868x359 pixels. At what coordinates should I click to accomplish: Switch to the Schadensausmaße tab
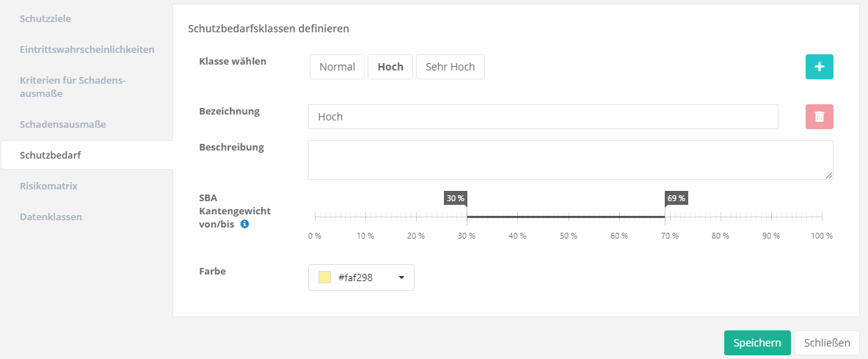coord(63,124)
